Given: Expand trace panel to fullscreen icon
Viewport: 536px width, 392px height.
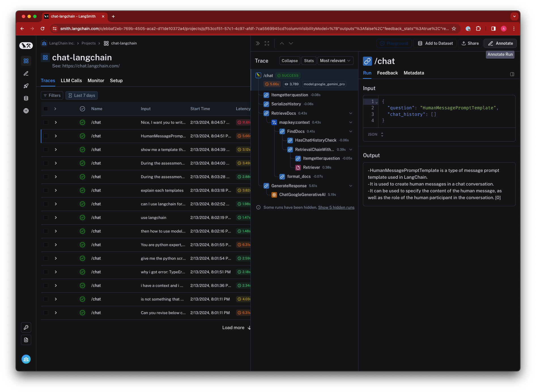Looking at the screenshot, I should tap(267, 43).
